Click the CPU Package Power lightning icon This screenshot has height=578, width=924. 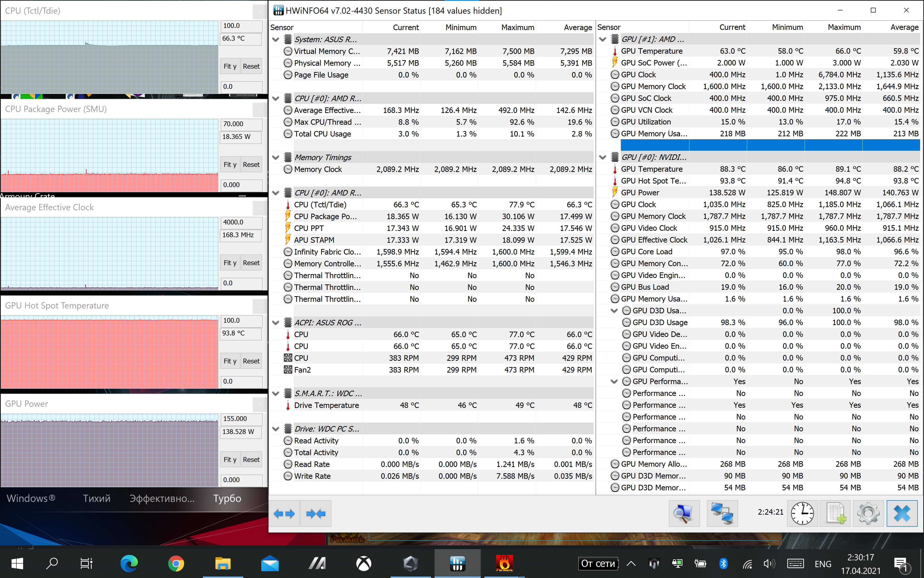[x=288, y=216]
